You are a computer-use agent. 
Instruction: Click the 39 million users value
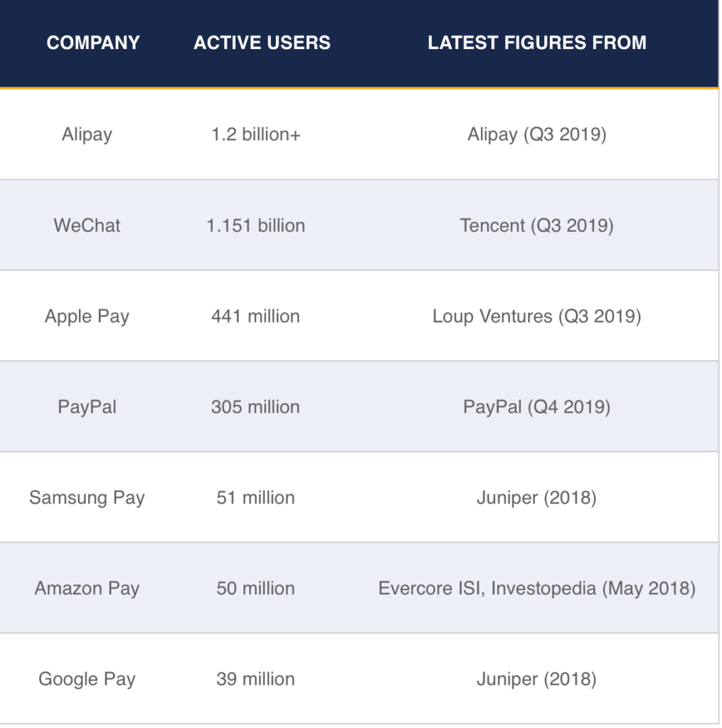tap(256, 679)
